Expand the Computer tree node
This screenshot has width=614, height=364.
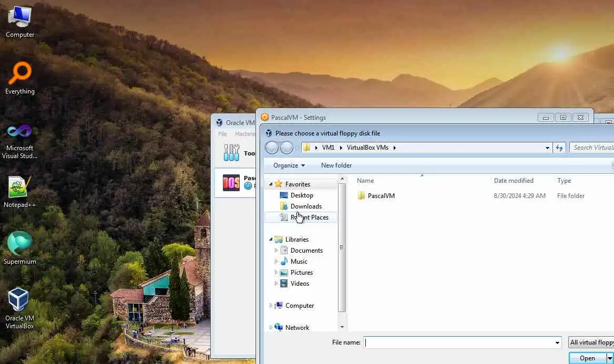click(x=271, y=305)
